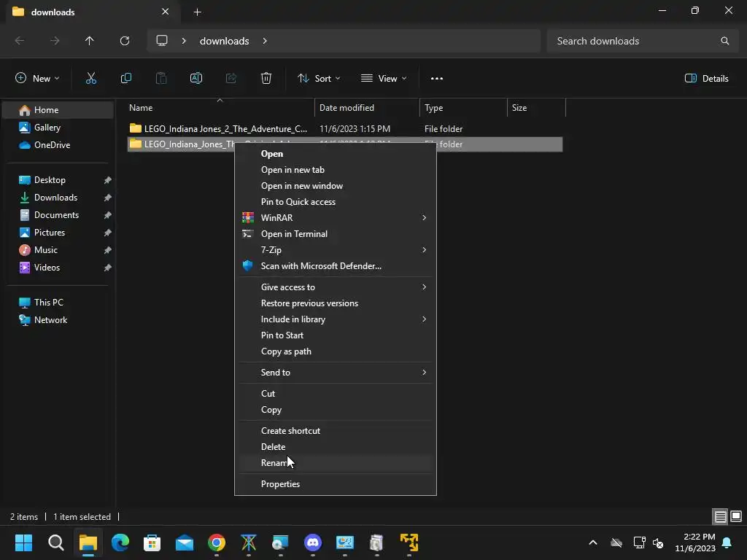
Task: Open Home in navigation pane
Action: [58, 110]
